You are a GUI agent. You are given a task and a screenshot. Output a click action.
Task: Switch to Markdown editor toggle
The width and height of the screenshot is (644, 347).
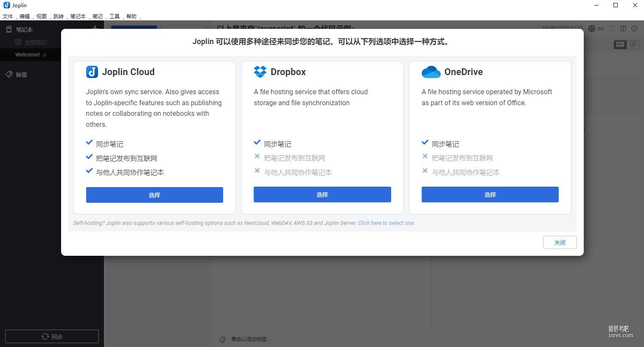tap(620, 44)
